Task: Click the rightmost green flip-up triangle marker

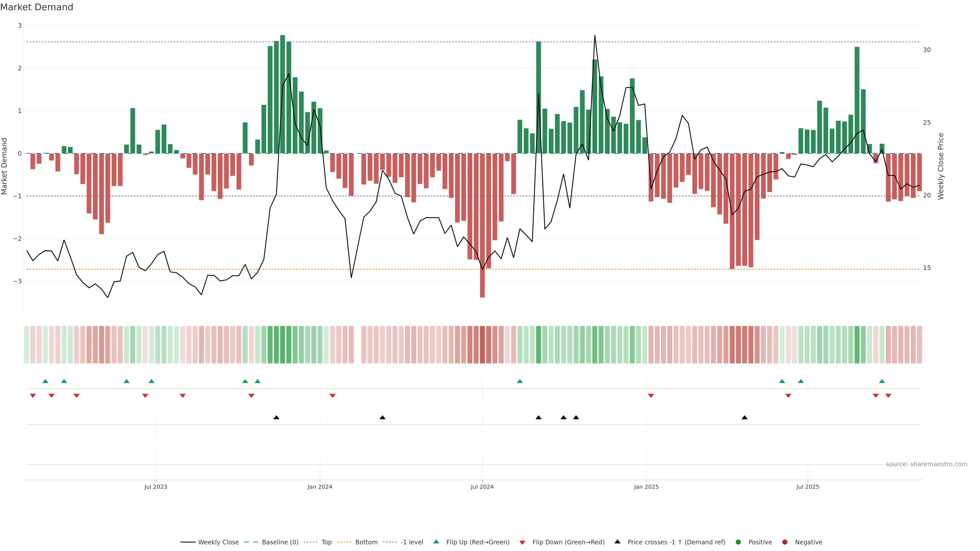Action: pos(882,381)
